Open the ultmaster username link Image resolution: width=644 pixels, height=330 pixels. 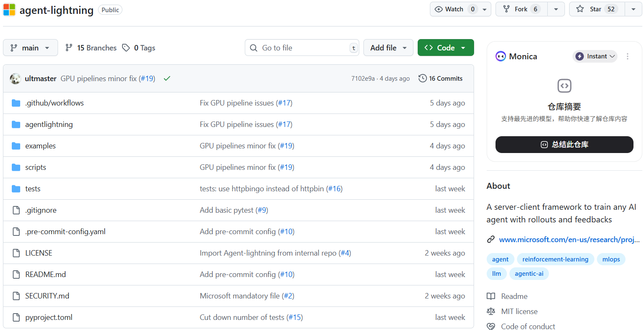coord(40,79)
